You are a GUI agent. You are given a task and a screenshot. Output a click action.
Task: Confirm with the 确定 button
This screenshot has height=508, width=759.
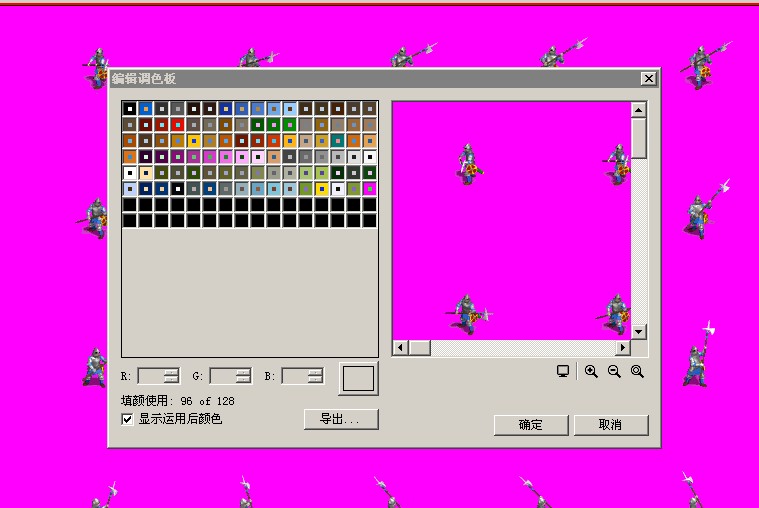click(531, 425)
